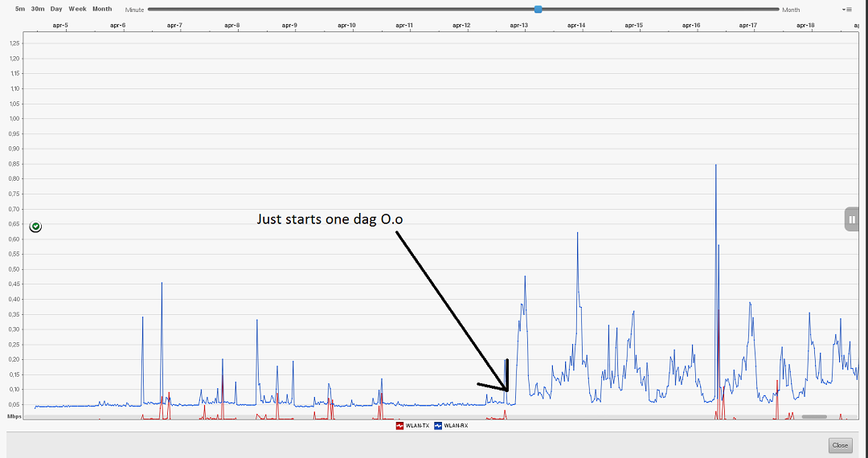
Task: Click the apr-14 blue peak
Action: click(577, 232)
